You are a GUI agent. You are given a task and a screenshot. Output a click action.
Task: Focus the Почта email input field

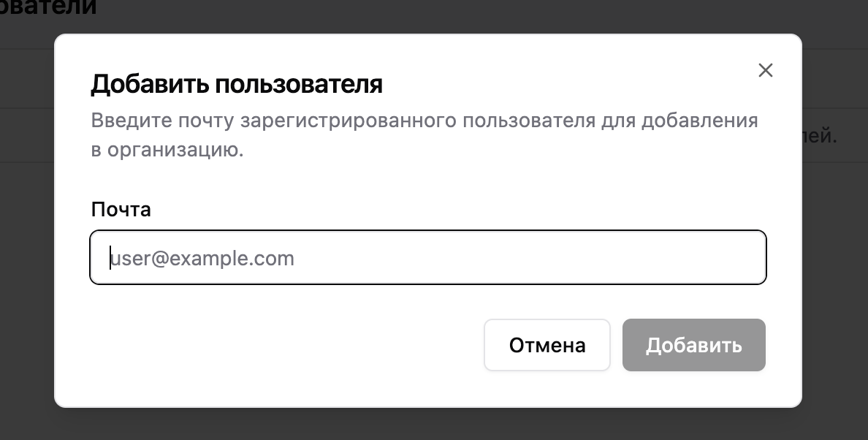(x=427, y=257)
